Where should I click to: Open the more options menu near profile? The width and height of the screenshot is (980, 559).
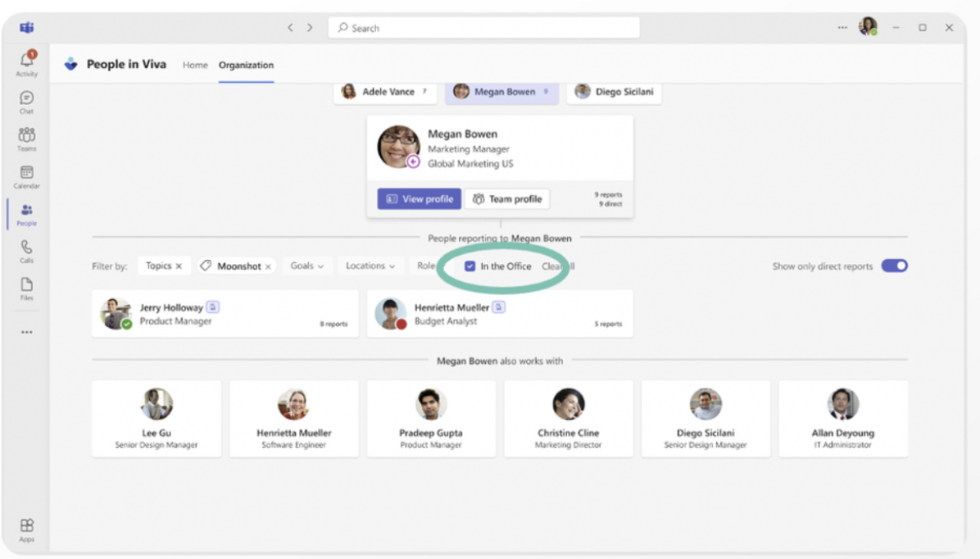842,27
